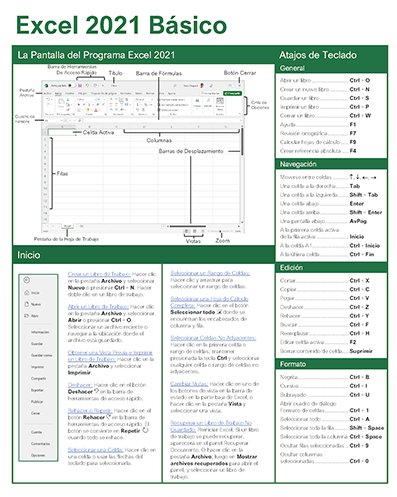This screenshot has width=397, height=497.
Task: Click the 'Revisión ortográfica' shortcut row
Action: [x=318, y=133]
